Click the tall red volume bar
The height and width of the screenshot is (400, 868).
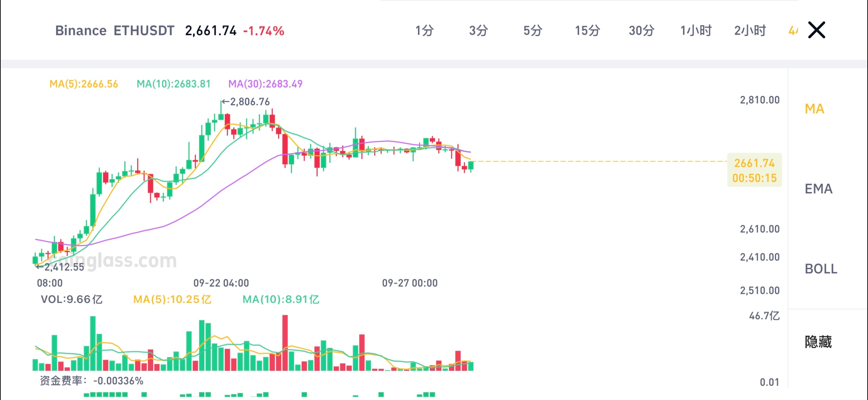[285, 343]
